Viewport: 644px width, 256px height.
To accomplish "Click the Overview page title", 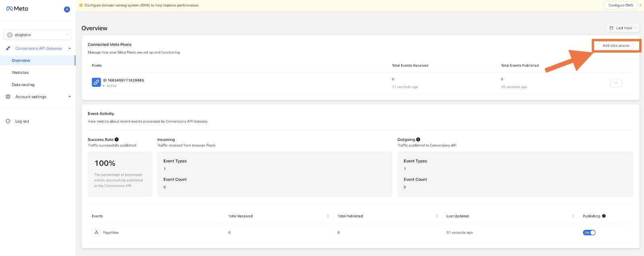I will 95,28.
